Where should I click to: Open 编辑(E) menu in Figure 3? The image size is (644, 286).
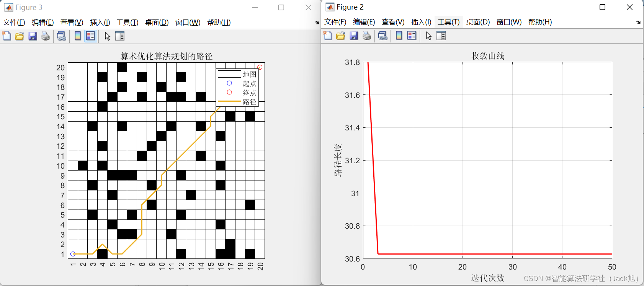(43, 23)
